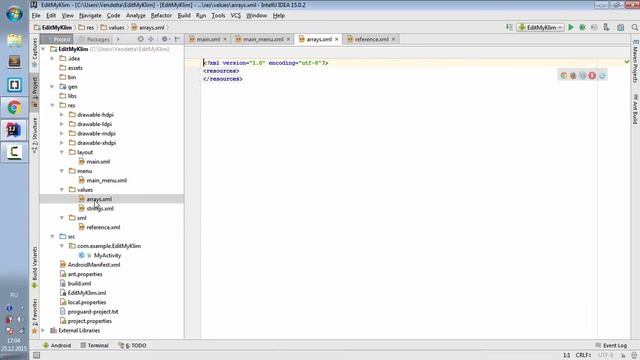Preview XML in Chrome browser icon
The width and height of the screenshot is (640, 360).
coord(564,76)
